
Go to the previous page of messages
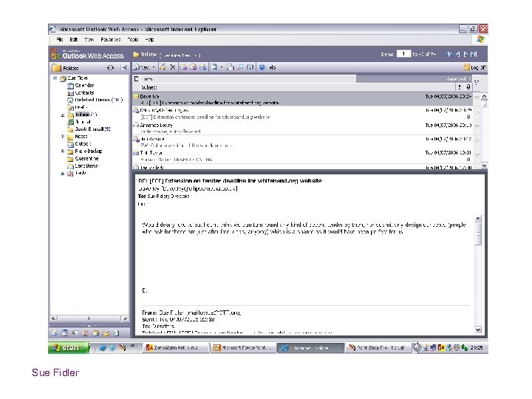(457, 54)
